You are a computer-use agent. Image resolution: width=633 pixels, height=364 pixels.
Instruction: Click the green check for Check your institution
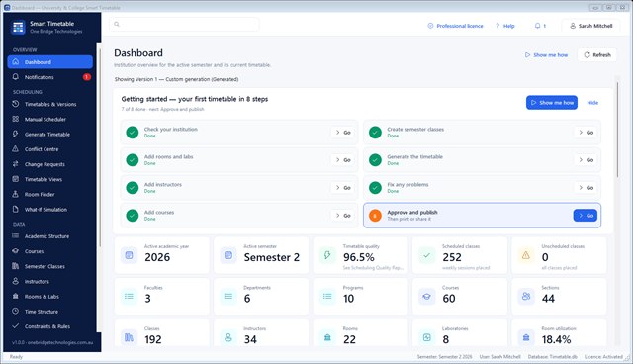[x=132, y=133]
